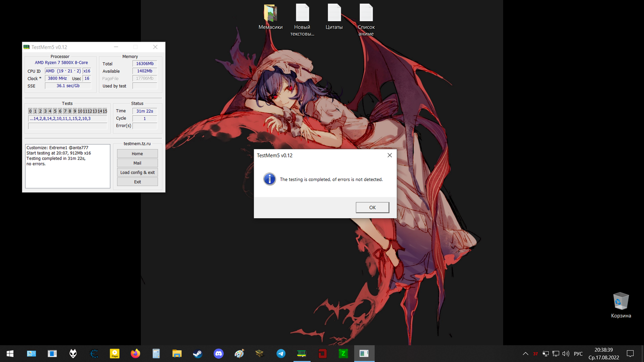Viewport: 644px width, 362px height.
Task: Click the log line 'Customize: Extreme1 @anta777'
Action: (57, 148)
